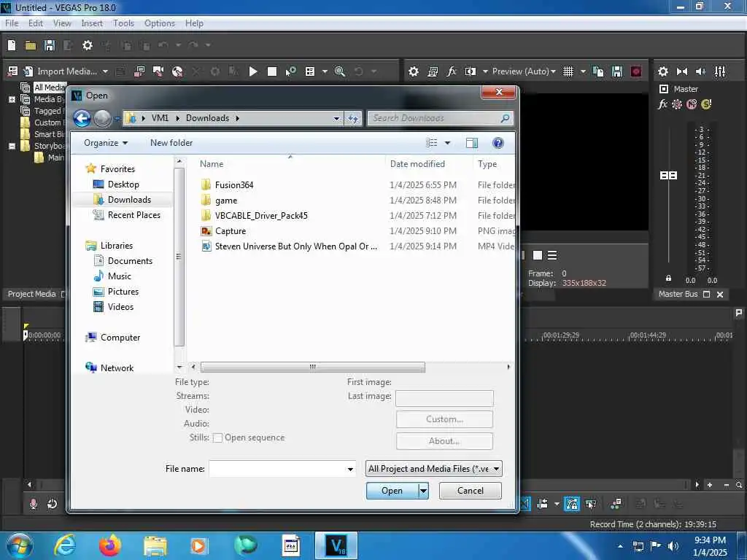This screenshot has width=747, height=560.
Task: Toggle Downmix Output icon in Master Bus
Action: [682, 71]
